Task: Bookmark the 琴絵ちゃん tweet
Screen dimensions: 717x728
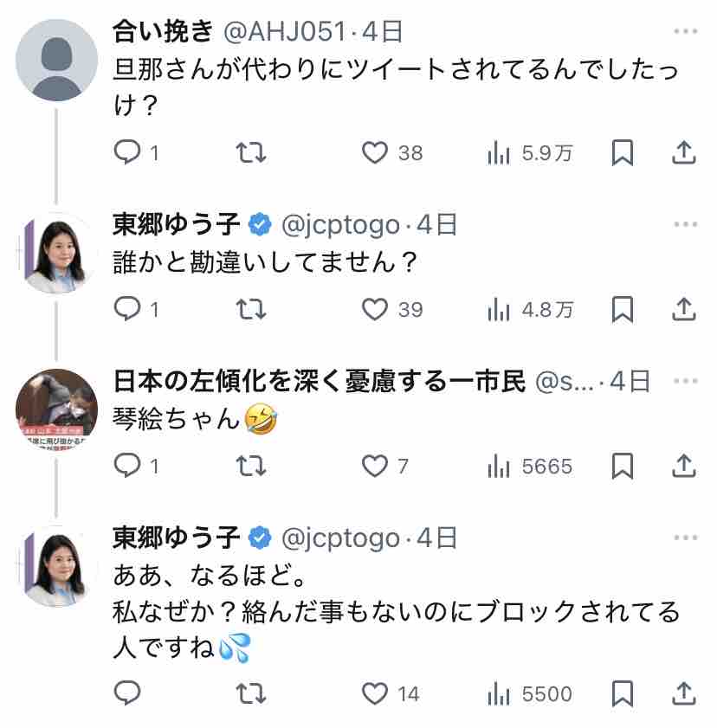Action: (x=623, y=467)
